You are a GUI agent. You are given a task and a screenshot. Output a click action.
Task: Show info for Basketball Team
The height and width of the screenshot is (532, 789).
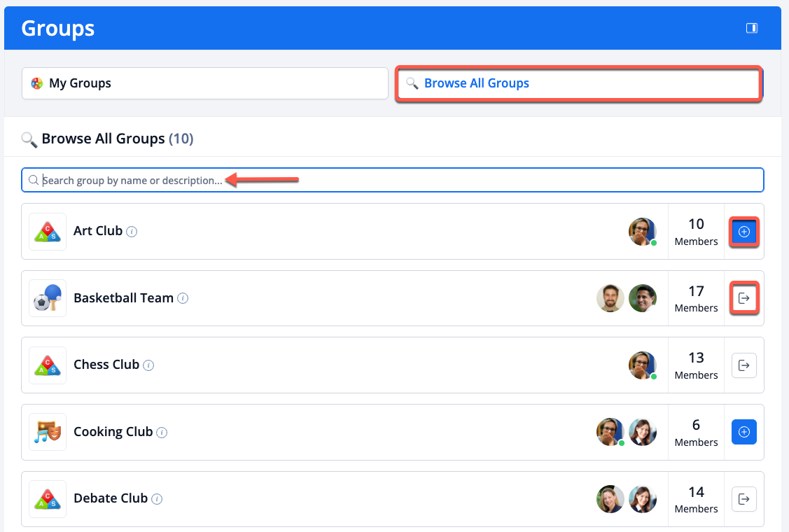(183, 298)
